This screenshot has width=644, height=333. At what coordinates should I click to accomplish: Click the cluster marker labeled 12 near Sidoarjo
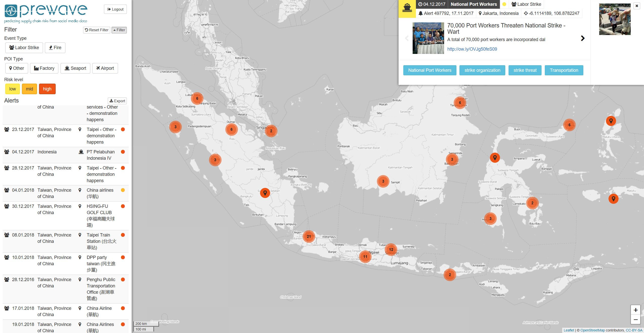pos(391,249)
